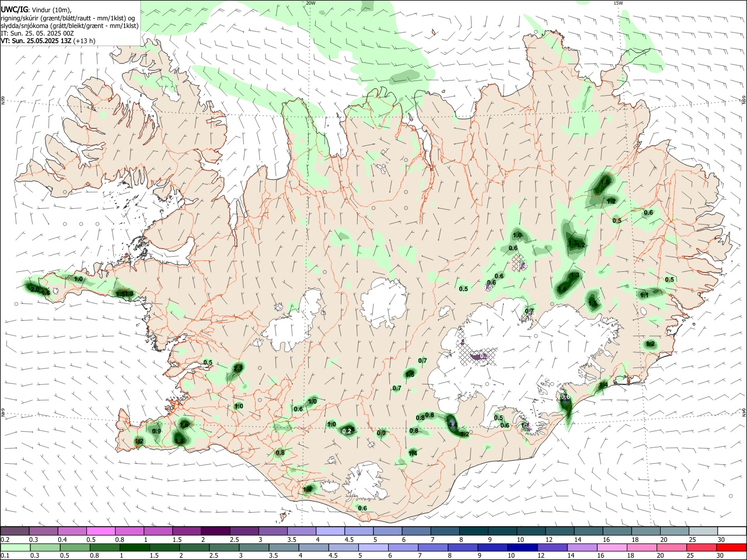
Task: Select the purple swatch labeled 3 in upper scale
Action: coord(272,531)
